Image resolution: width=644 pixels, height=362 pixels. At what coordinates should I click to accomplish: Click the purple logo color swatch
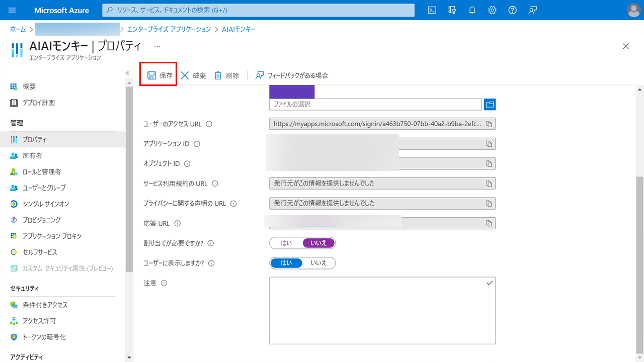292,92
